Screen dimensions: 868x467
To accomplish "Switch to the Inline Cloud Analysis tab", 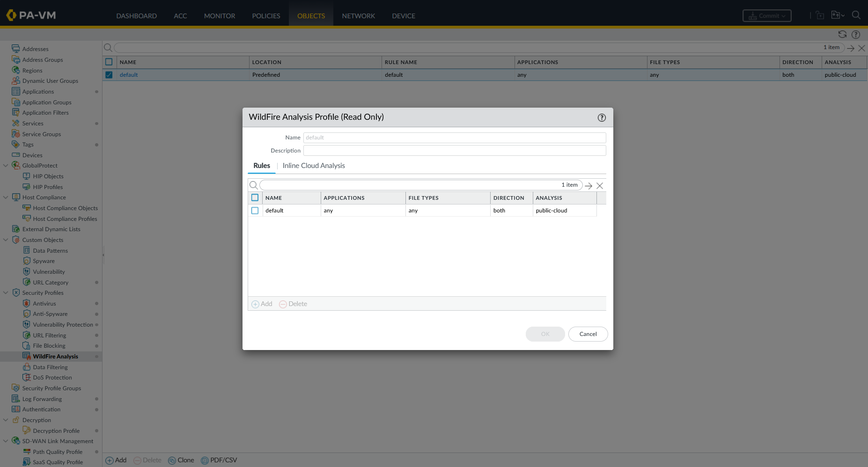I will [314, 166].
